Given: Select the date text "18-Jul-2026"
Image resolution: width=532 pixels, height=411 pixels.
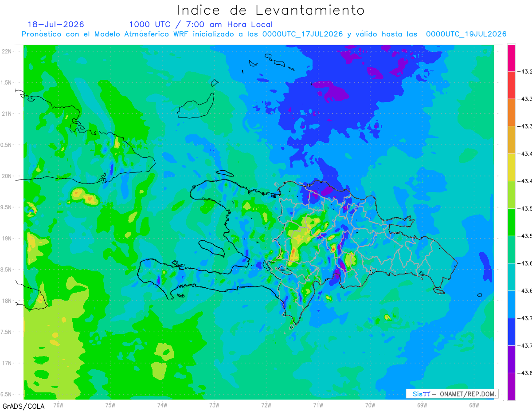Looking at the screenshot, I should (x=56, y=24).
